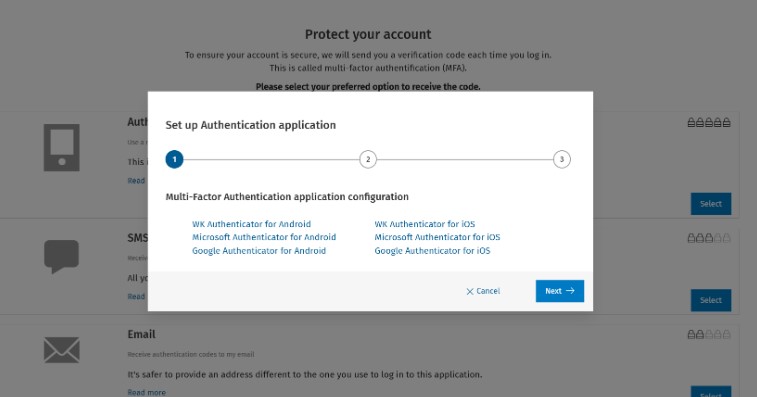Viewport: 757px width, 397px height.
Task: Click the arrow icon on Next button
Action: (570, 291)
